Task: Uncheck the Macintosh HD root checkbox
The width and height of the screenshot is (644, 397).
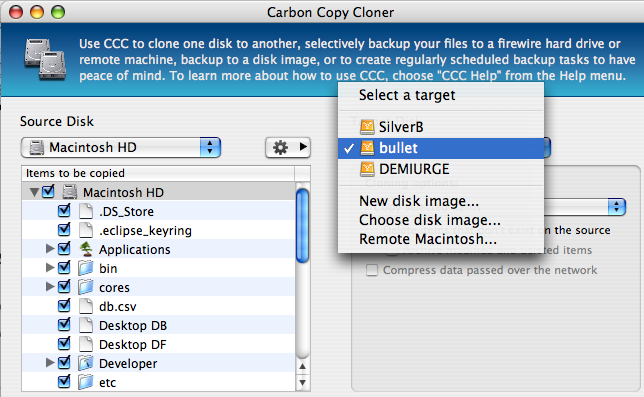Action: (x=48, y=191)
